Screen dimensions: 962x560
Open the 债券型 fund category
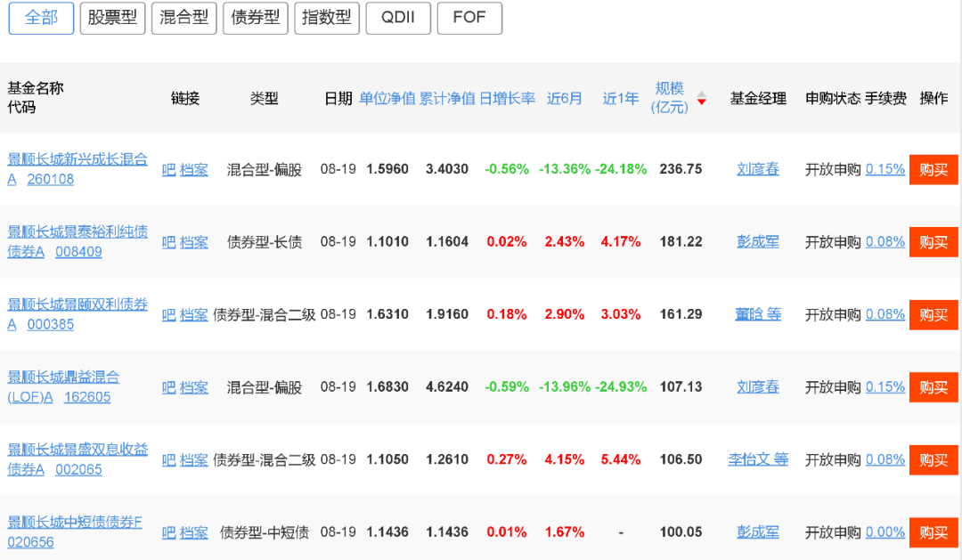[x=255, y=18]
